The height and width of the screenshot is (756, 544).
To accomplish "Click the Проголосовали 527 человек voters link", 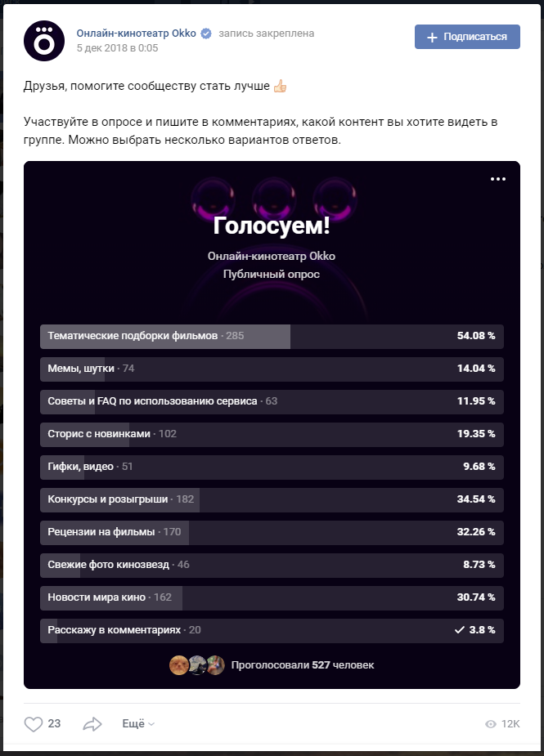I will click(302, 665).
